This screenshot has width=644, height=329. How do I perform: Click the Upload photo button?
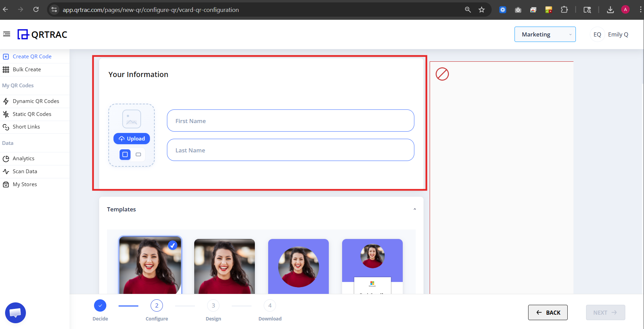(132, 138)
